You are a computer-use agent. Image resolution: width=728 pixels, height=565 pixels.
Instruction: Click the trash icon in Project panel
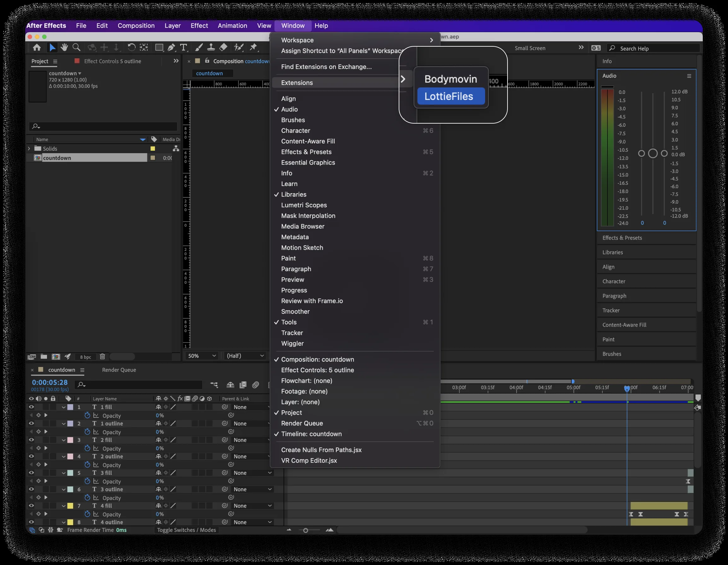coord(103,357)
